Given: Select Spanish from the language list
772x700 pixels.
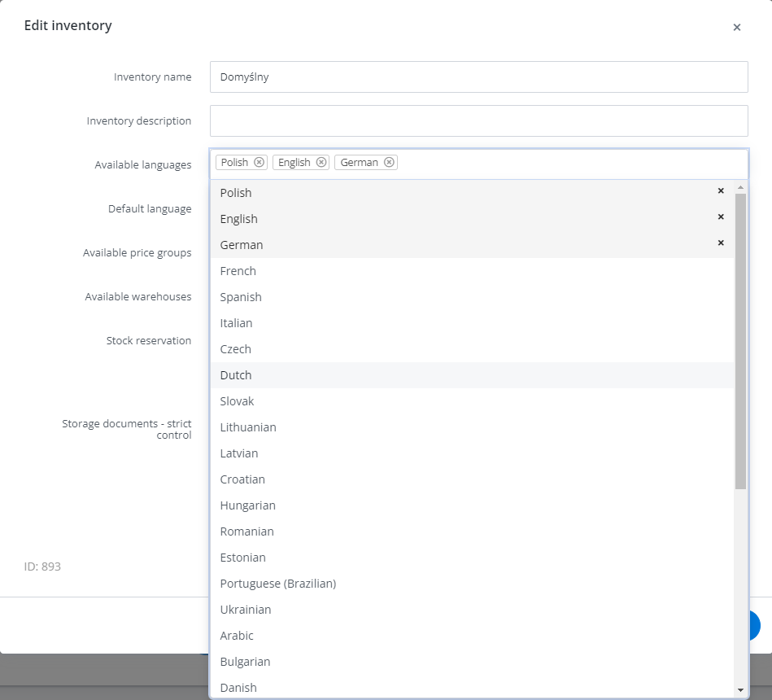Looking at the screenshot, I should point(472,297).
